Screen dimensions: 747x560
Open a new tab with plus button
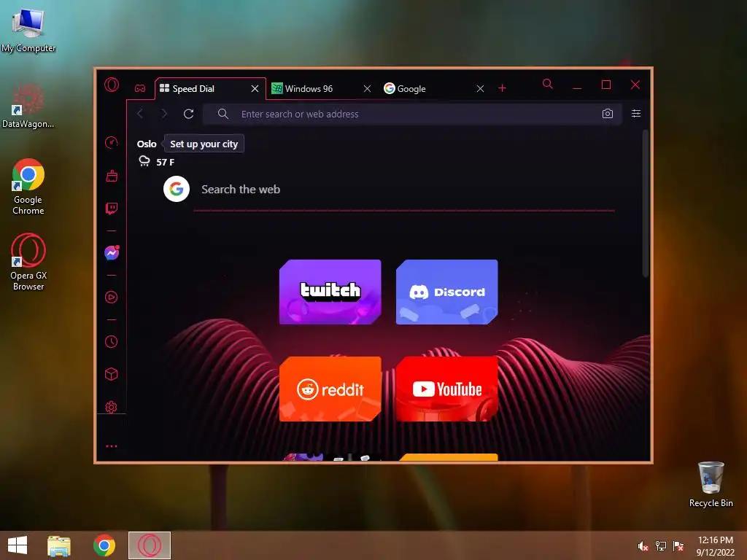[502, 88]
